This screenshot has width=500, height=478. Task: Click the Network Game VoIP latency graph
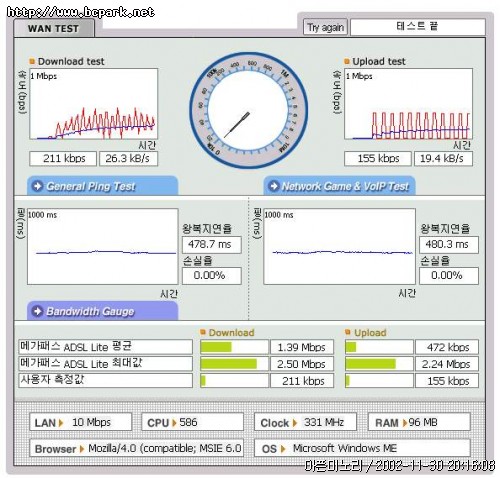[x=339, y=247]
